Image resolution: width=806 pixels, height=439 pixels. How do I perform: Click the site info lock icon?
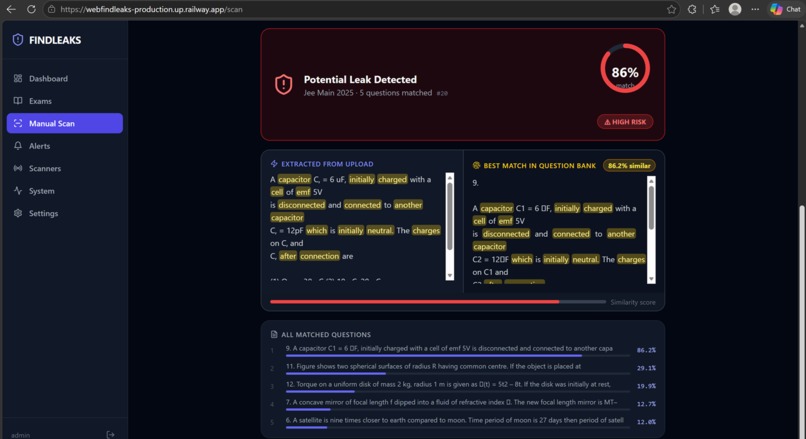pyautogui.click(x=51, y=9)
